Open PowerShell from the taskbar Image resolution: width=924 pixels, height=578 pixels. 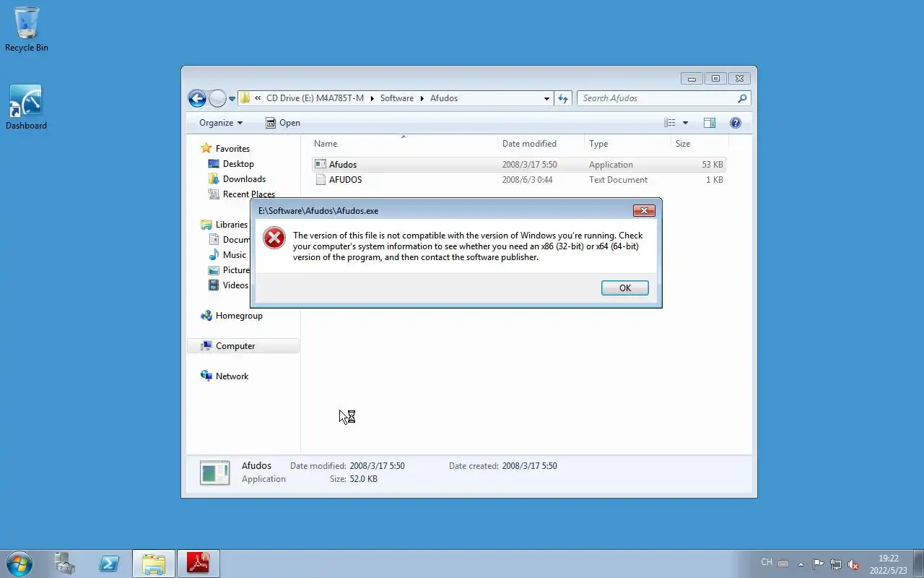109,564
